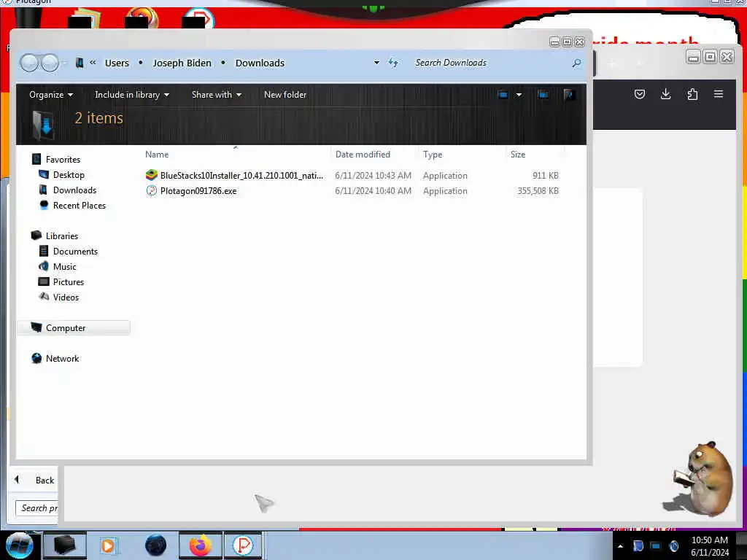Open the Windows Start orb
Screen dimensions: 747x560
19,545
